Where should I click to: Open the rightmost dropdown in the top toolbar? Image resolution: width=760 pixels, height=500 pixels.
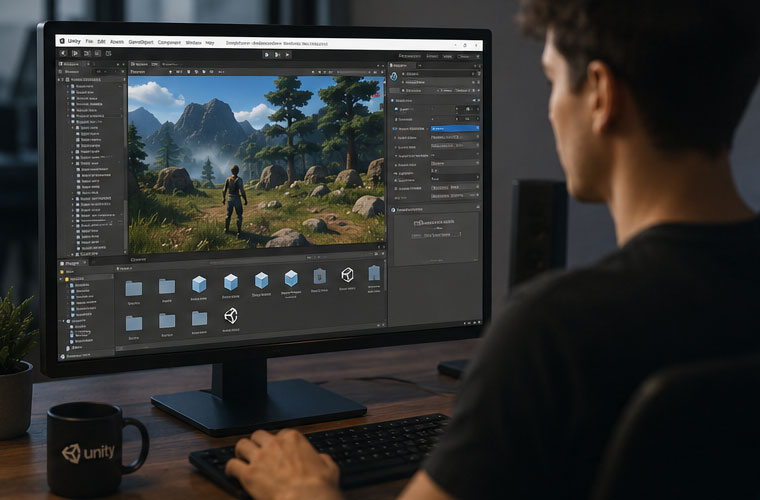(x=467, y=57)
